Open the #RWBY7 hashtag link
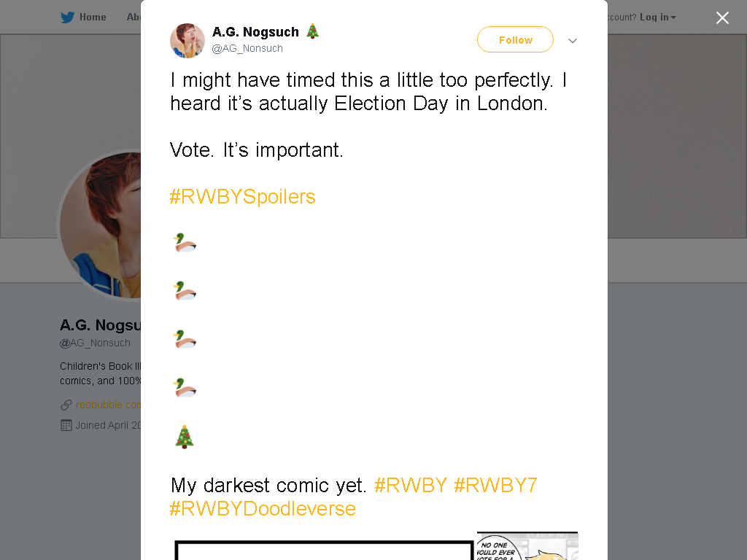The width and height of the screenshot is (747, 560). pos(495,485)
